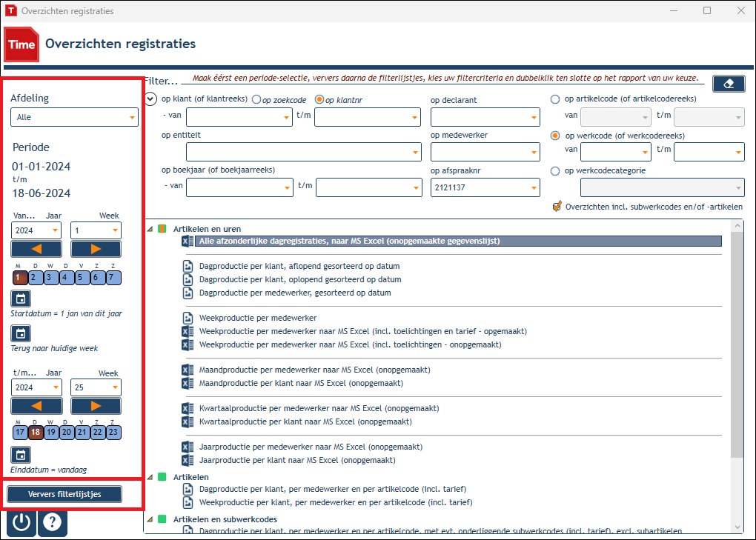Select day 20 in end week
The height and width of the screenshot is (540, 756).
[x=67, y=432]
